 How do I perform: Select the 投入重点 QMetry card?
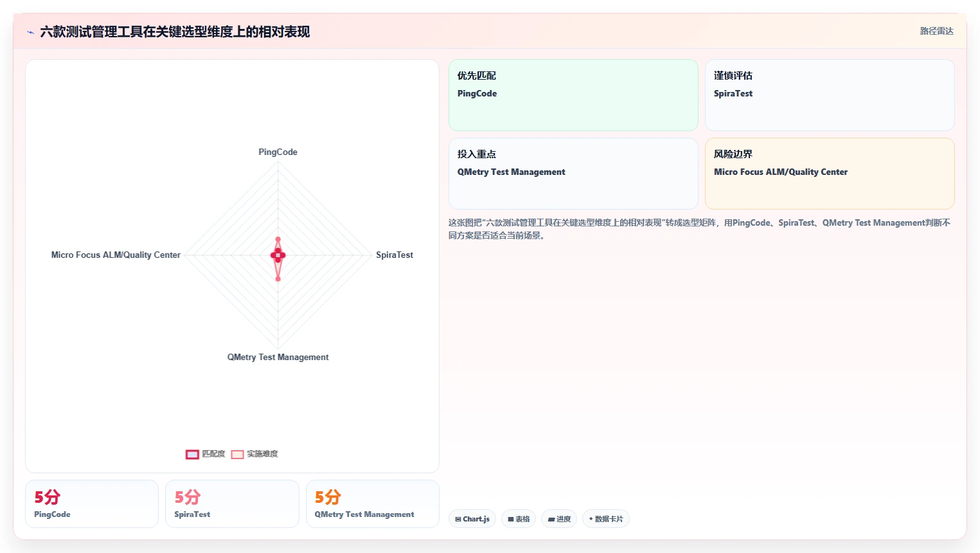573,174
